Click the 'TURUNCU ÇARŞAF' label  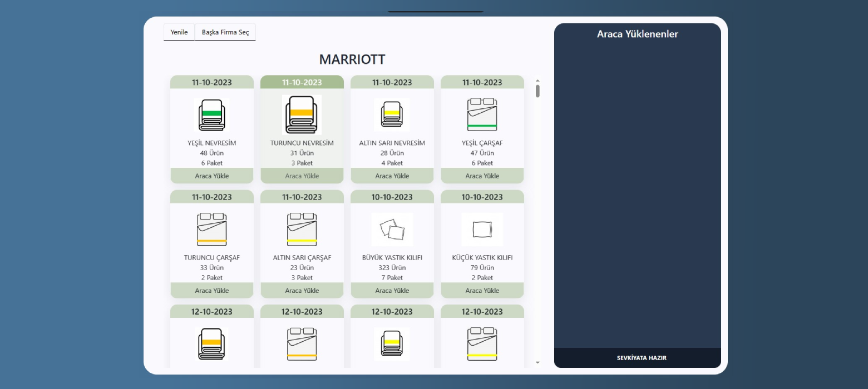point(212,257)
